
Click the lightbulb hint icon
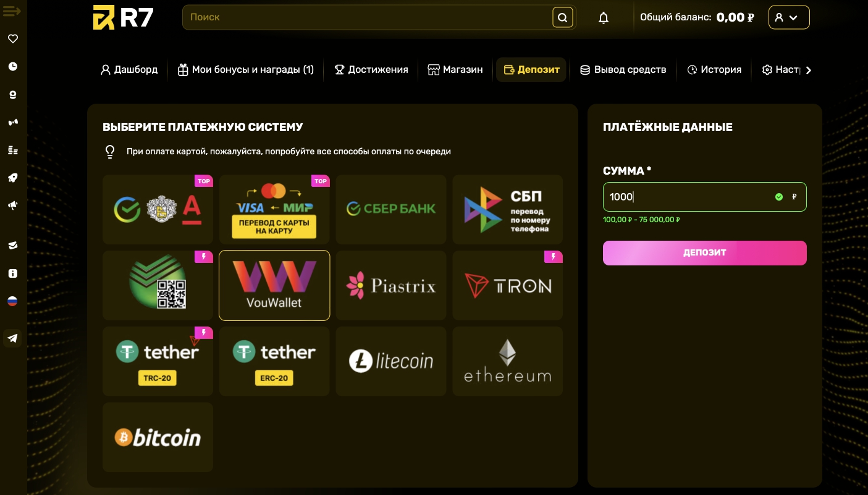click(x=110, y=151)
